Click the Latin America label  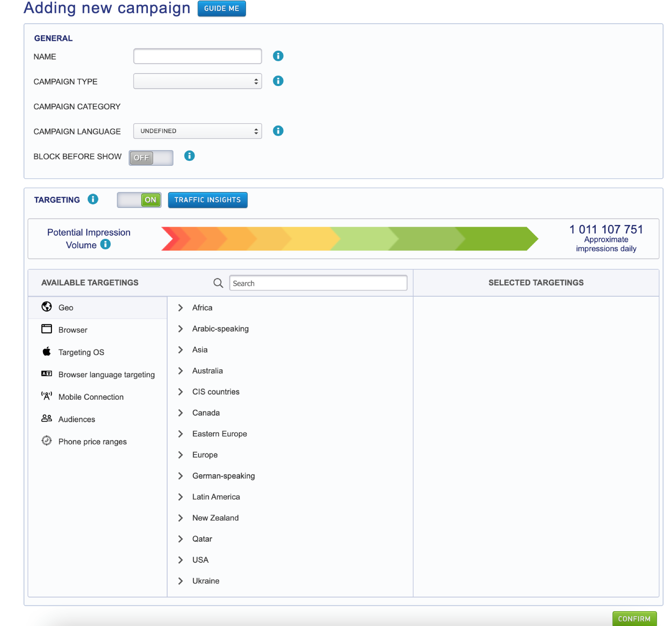216,497
